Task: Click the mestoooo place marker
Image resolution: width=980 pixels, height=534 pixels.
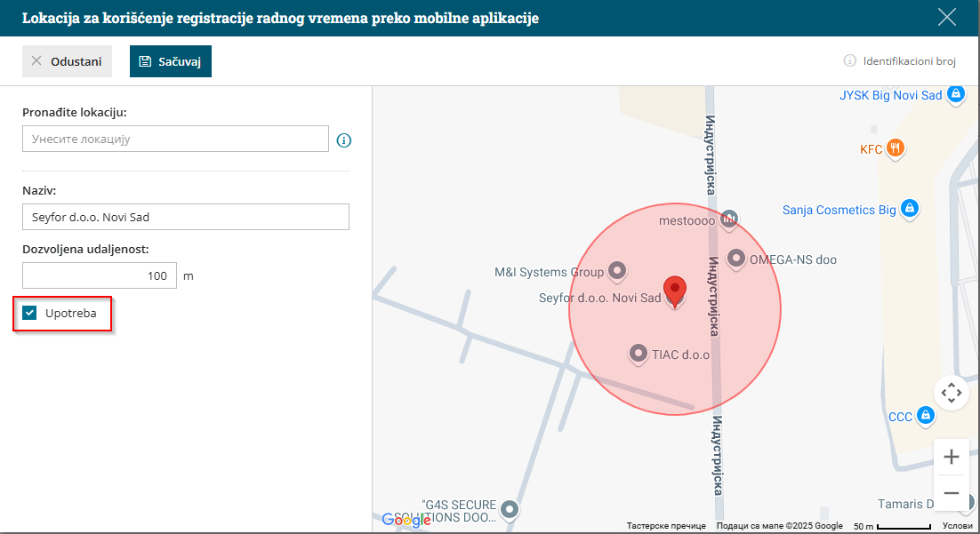Action: (x=728, y=219)
